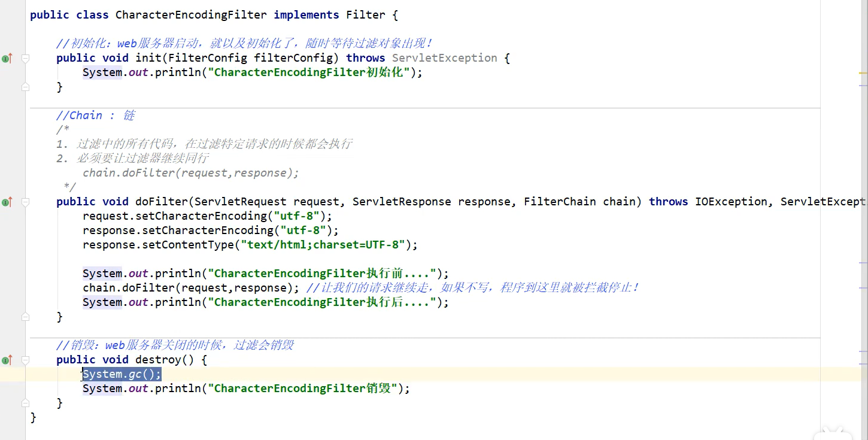The image size is (868, 440).
Task: Click the fold end marker of destroy method
Action: (x=25, y=403)
